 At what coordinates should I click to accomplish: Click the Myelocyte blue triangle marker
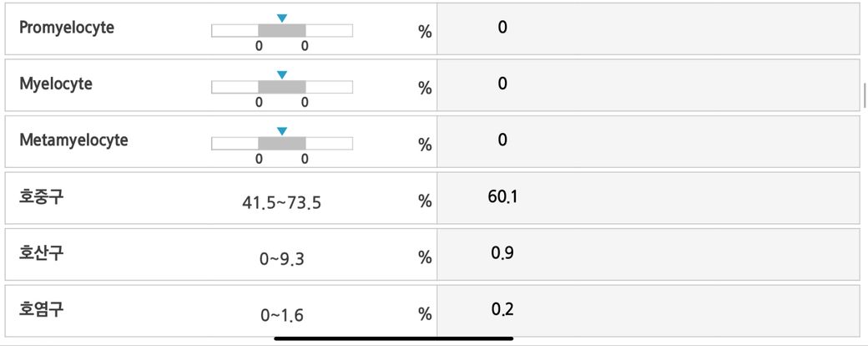(282, 74)
